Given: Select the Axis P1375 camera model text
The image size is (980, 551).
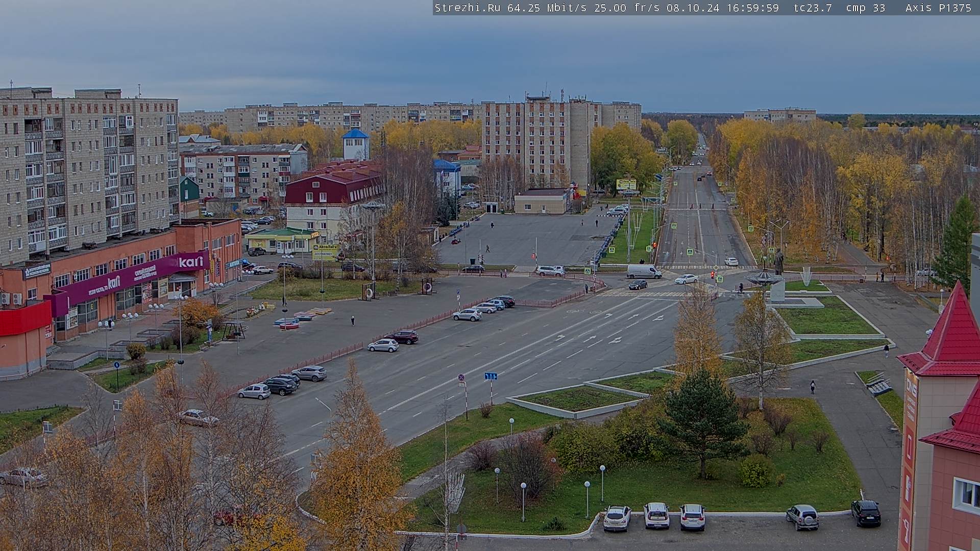Looking at the screenshot, I should 938,8.
